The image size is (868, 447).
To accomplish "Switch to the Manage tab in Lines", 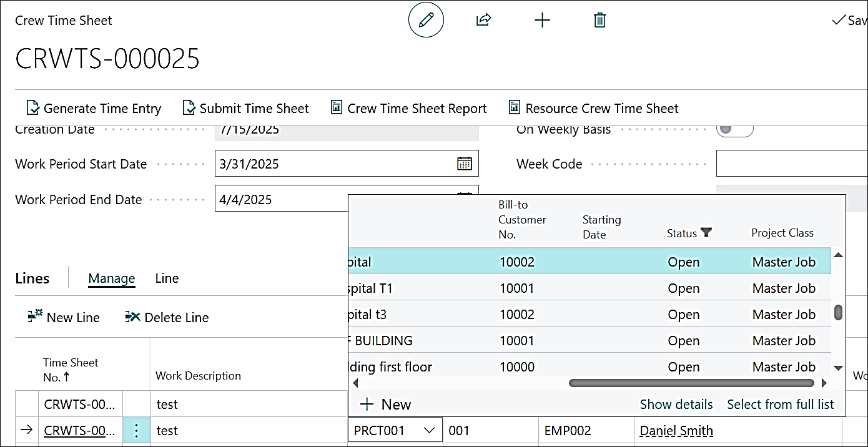I will click(112, 278).
